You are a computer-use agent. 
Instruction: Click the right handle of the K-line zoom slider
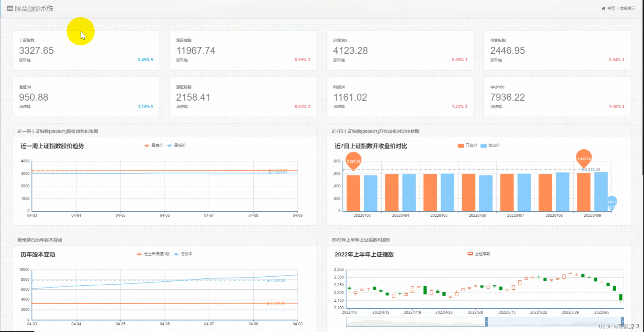[622, 322]
